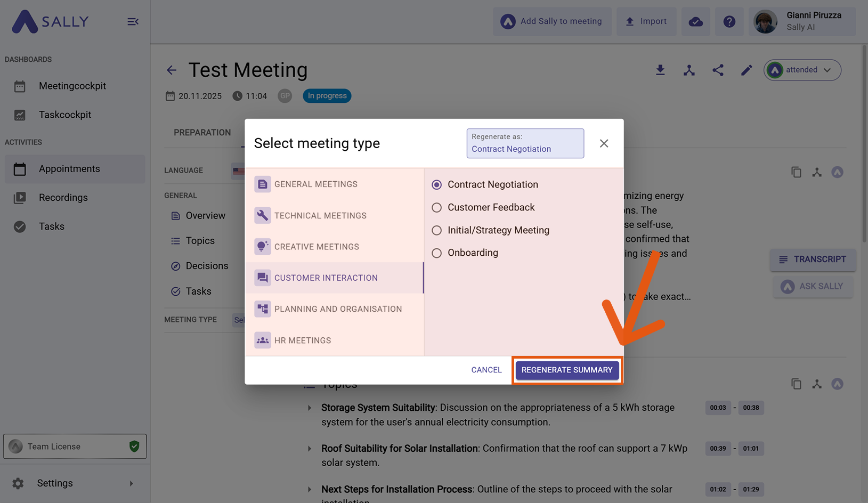Select the Customer Feedback radio option
This screenshot has width=868, height=503.
[437, 208]
